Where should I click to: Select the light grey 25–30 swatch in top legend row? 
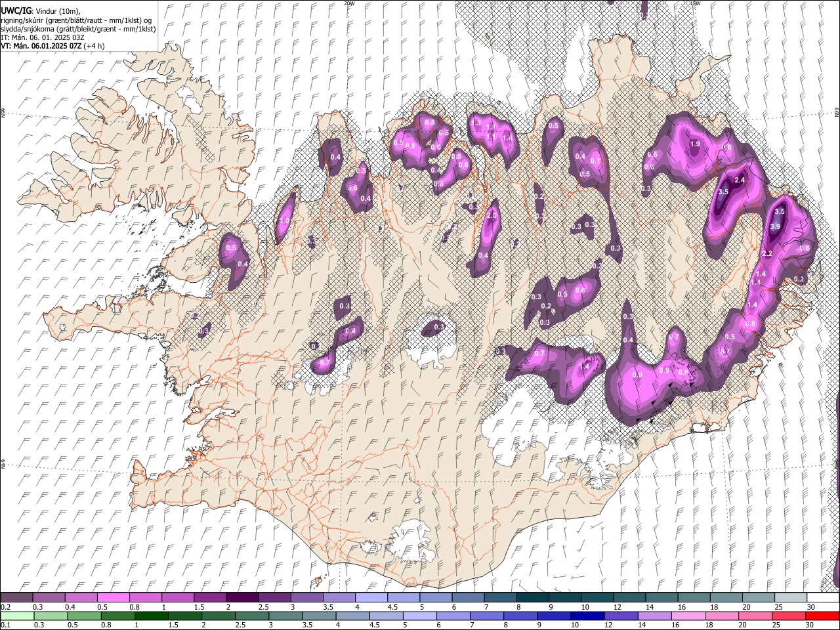pyautogui.click(x=791, y=597)
